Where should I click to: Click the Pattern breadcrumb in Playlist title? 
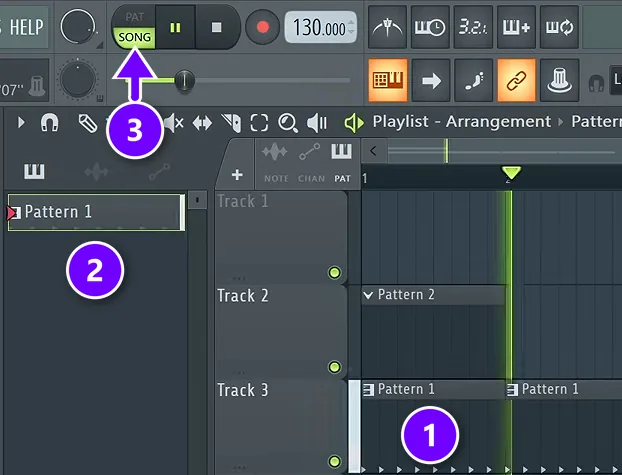[596, 121]
